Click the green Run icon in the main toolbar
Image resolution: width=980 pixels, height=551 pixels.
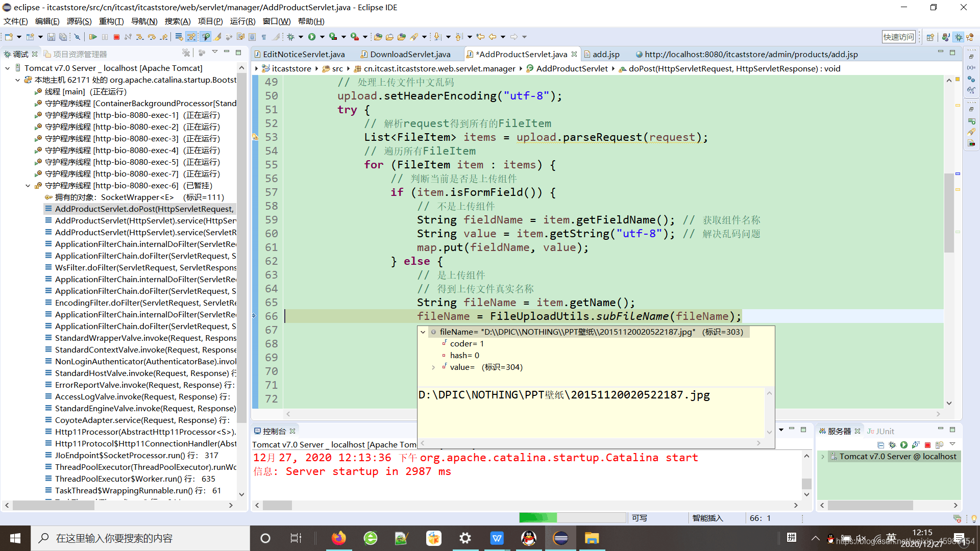(x=312, y=37)
